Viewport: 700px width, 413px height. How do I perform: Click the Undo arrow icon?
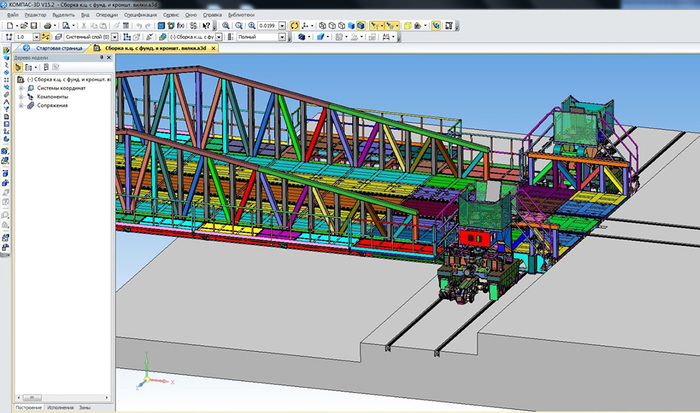[137, 25]
